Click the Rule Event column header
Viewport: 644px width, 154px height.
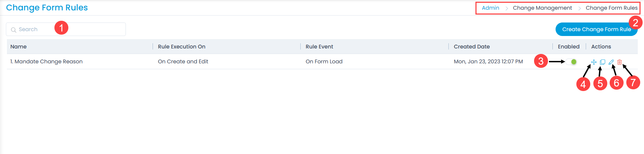(319, 47)
